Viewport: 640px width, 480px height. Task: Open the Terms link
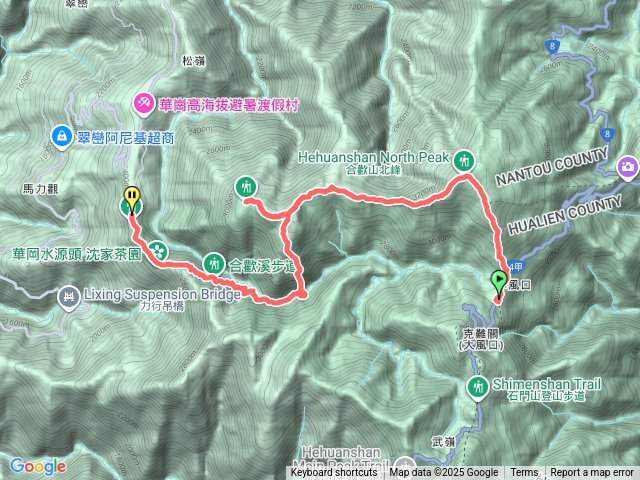point(524,473)
